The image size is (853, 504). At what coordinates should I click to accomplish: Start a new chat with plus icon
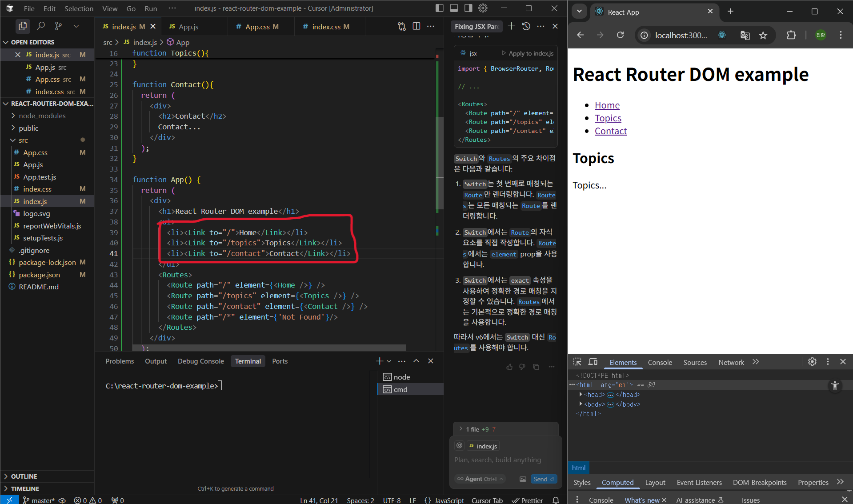coord(512,26)
